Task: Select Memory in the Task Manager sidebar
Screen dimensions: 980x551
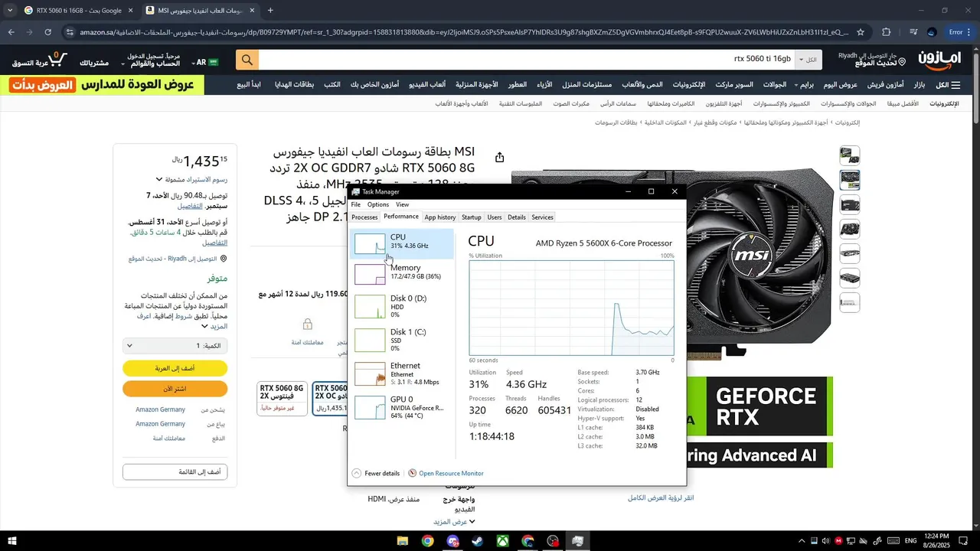Action: pos(402,272)
